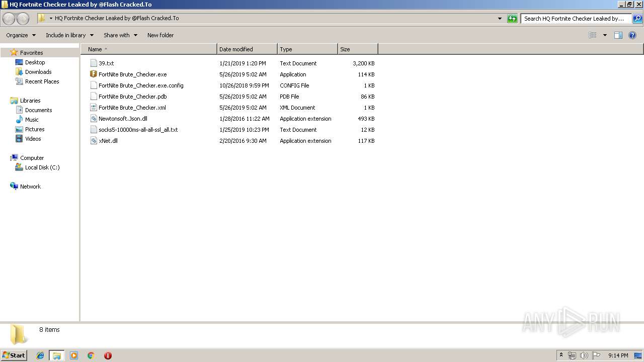Click the folder icon in address bar
This screenshot has width=644, height=362.
click(42, 18)
